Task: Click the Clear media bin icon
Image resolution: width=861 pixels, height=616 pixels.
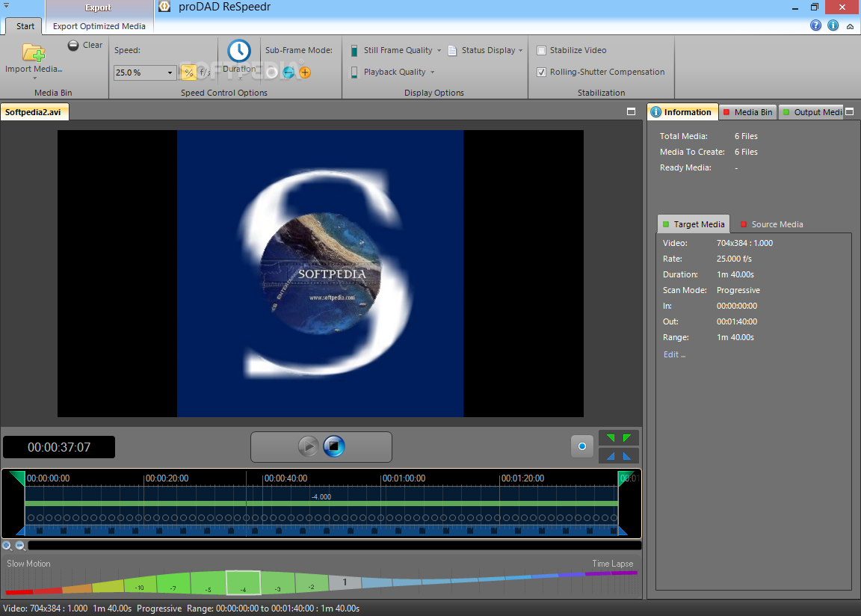Action: [x=73, y=45]
